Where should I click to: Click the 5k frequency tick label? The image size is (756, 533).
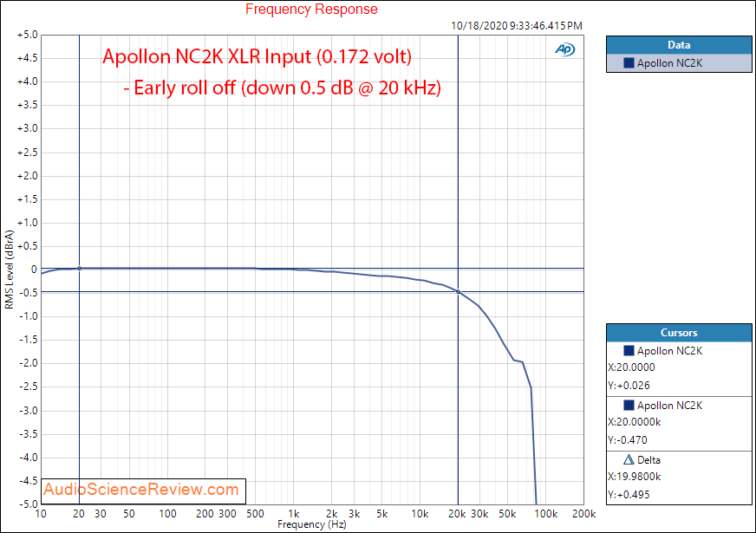tap(381, 514)
